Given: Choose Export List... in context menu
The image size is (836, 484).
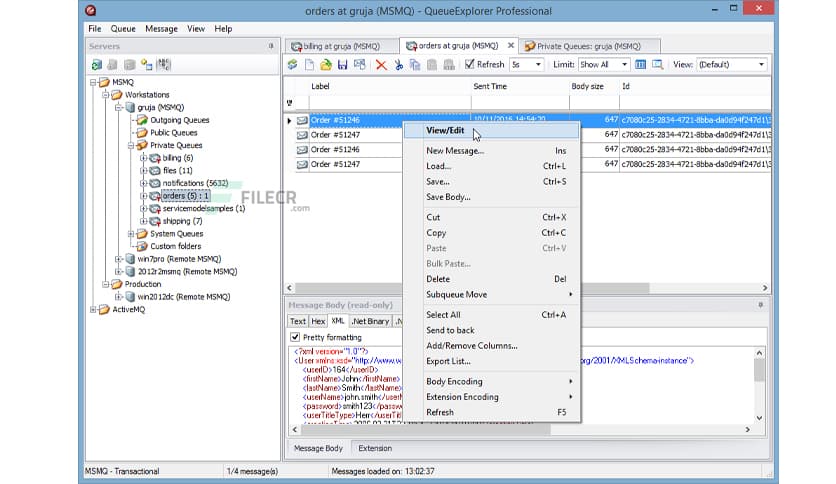Looking at the screenshot, I should tap(492, 361).
